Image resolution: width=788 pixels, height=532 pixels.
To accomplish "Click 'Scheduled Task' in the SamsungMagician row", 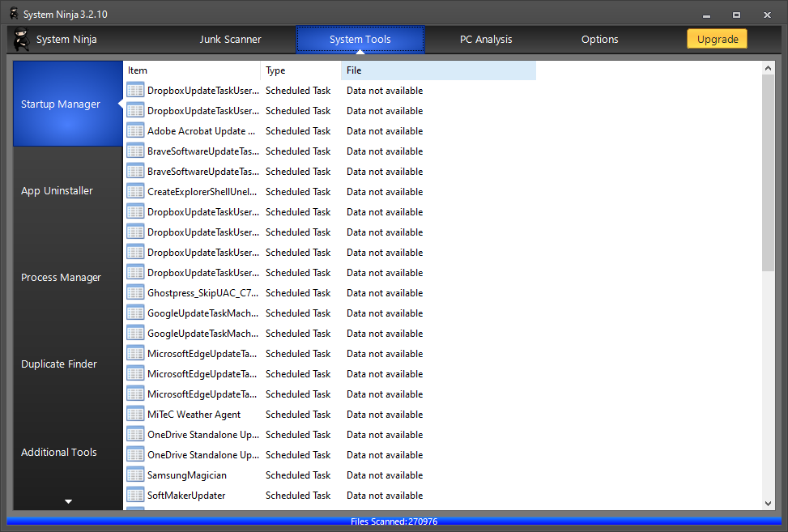I will (298, 475).
